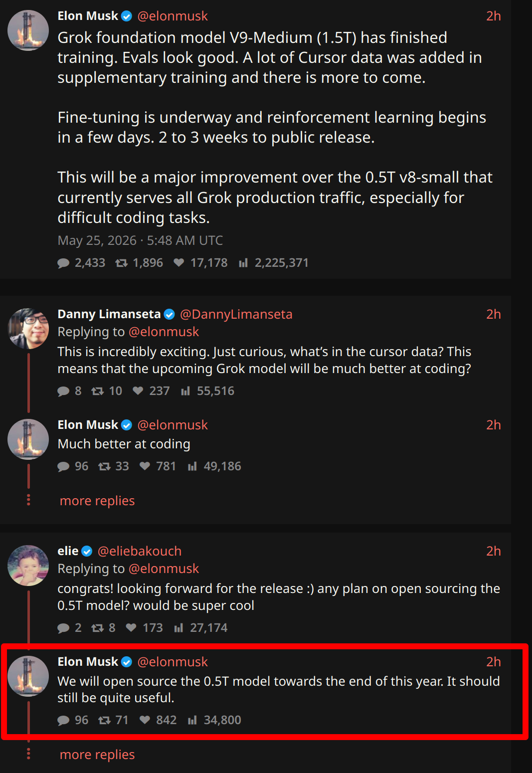Click reply icon on elie's tweet
This screenshot has width=532, height=773.
(63, 628)
